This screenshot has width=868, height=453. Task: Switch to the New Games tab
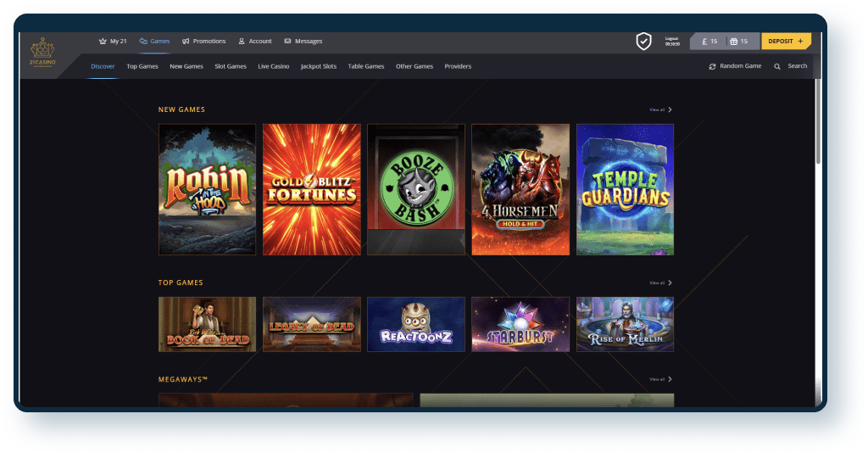coord(186,66)
